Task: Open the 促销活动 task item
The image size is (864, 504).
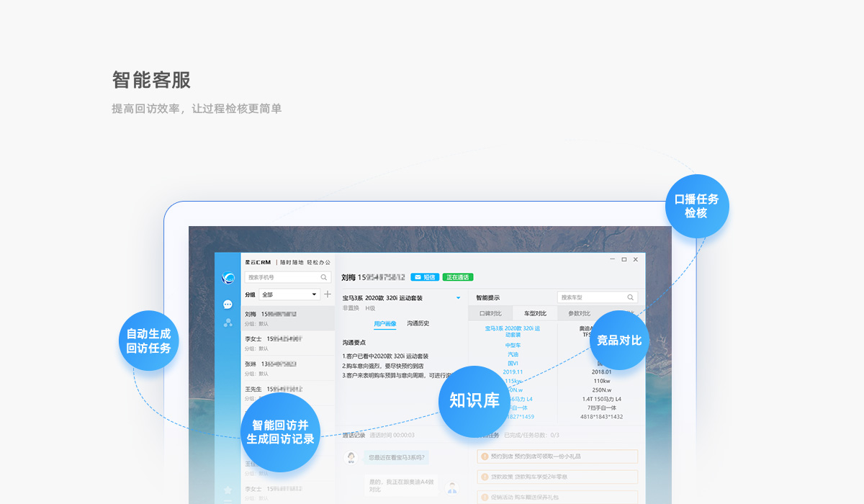Action: click(557, 497)
